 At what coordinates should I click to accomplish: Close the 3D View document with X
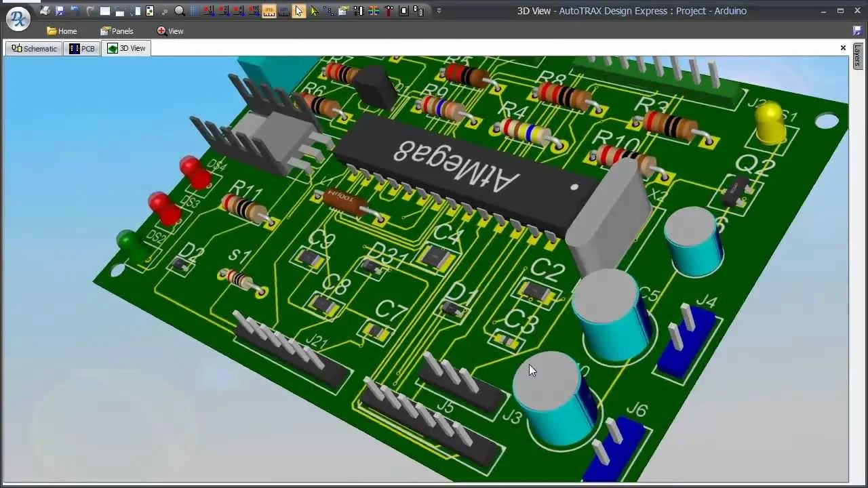(843, 48)
